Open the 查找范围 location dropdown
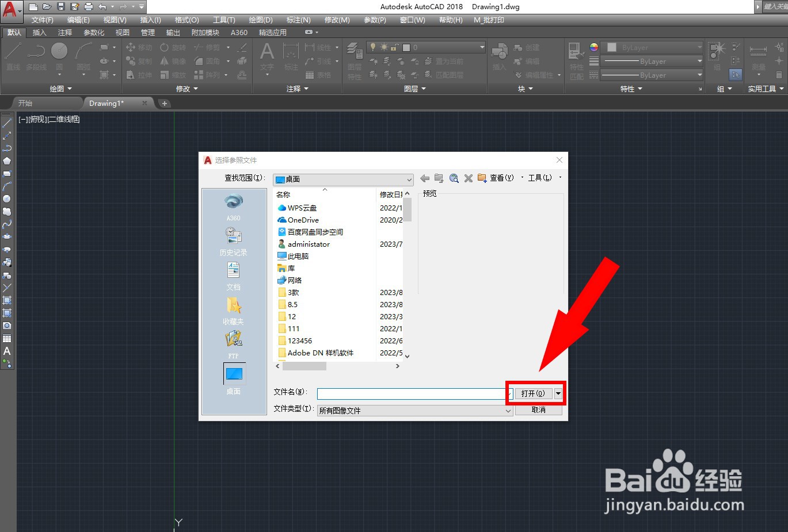788x532 pixels. 343,179
